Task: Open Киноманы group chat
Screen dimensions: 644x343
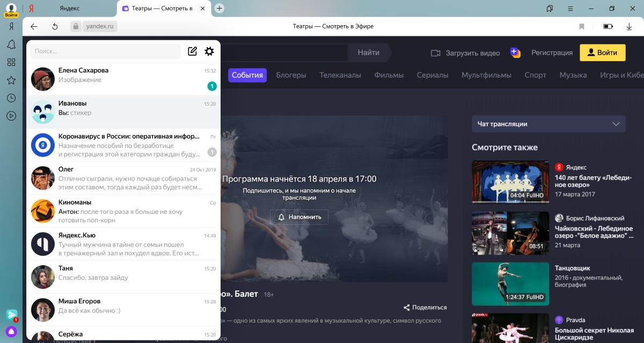Action: tap(123, 211)
